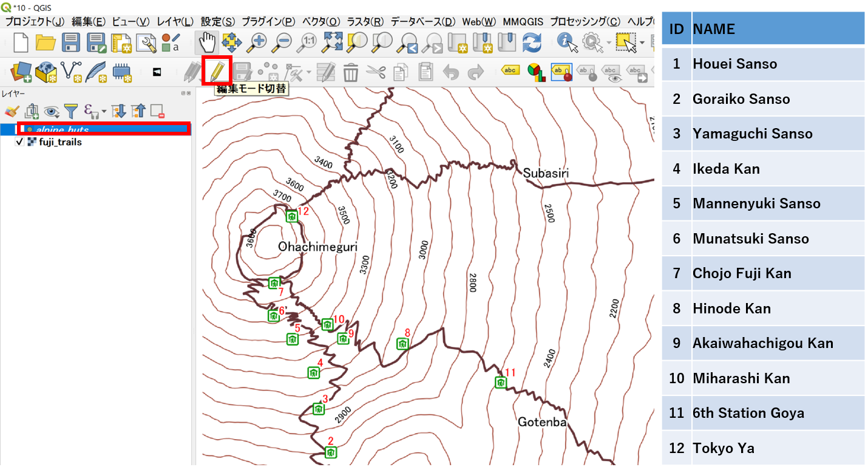Screen dimensions: 868x467
Task: Click the New Temporary Scratch Layer icon
Action: pyautogui.click(x=122, y=72)
